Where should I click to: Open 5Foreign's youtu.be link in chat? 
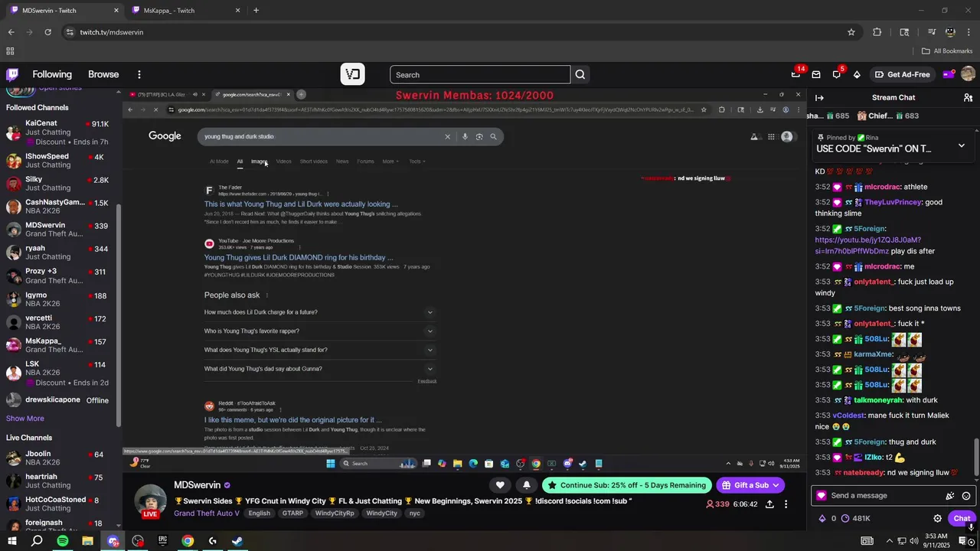pos(867,245)
